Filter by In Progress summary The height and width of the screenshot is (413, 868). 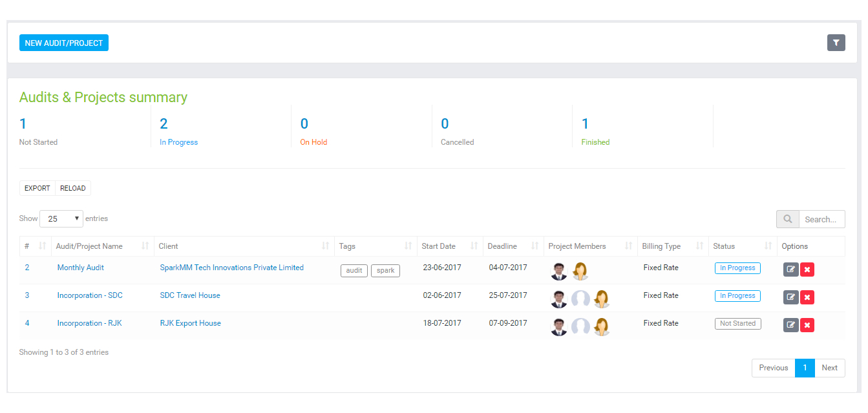[178, 142]
